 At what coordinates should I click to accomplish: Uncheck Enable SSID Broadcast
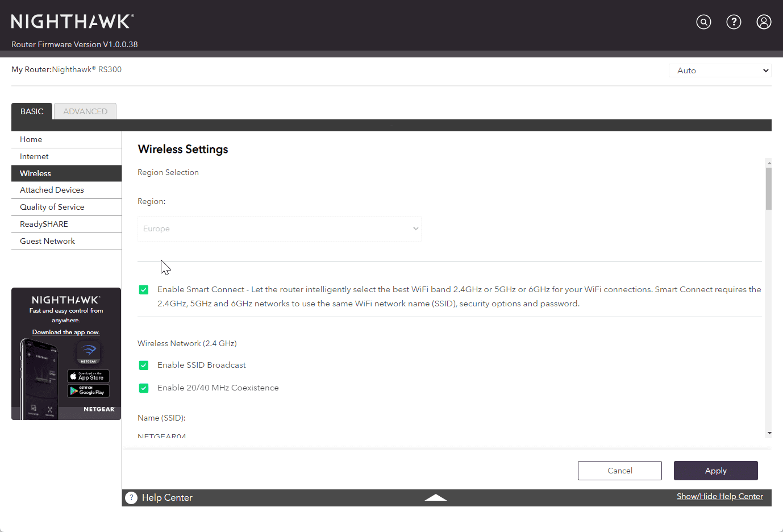[x=144, y=365]
